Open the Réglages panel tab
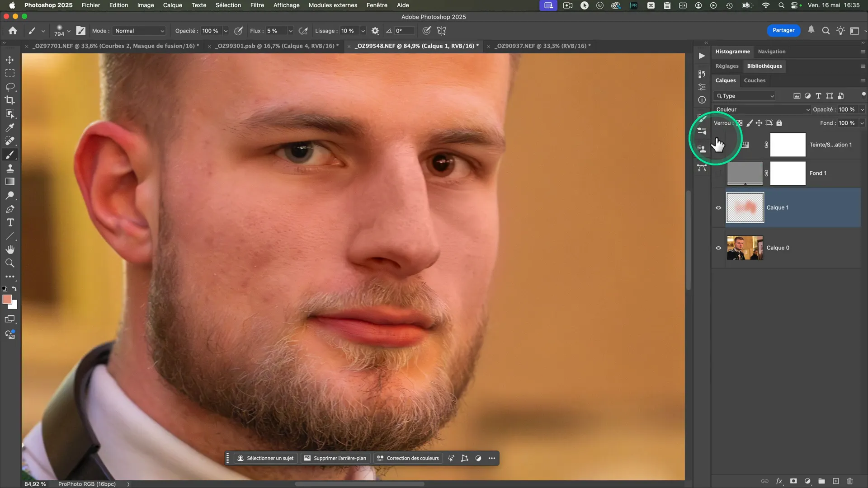 [x=727, y=66]
